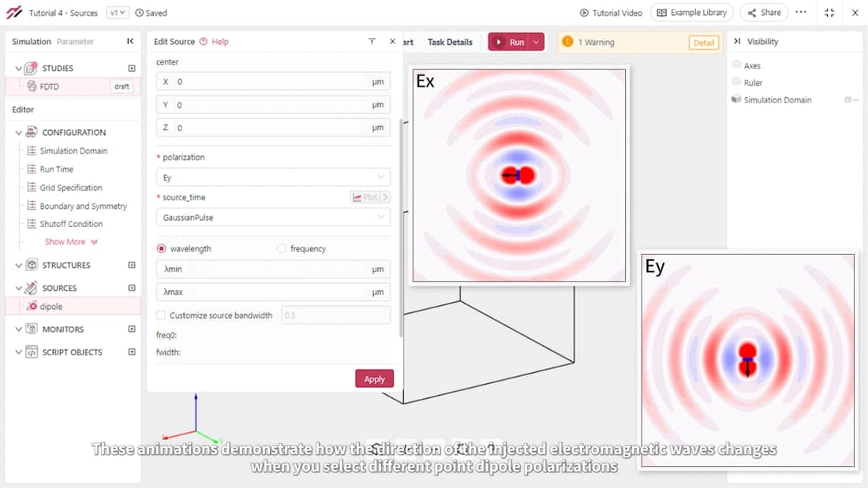The width and height of the screenshot is (868, 488).
Task: Switch to the Task Details tab
Action: point(450,42)
